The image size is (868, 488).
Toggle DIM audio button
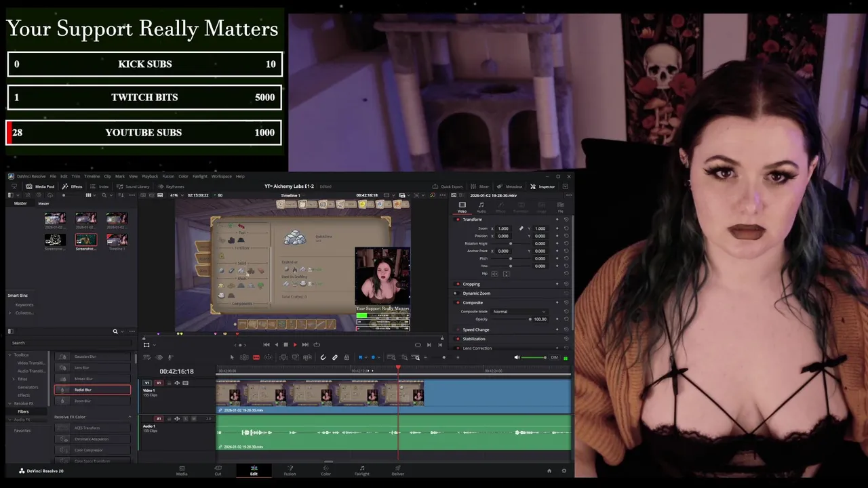[554, 357]
